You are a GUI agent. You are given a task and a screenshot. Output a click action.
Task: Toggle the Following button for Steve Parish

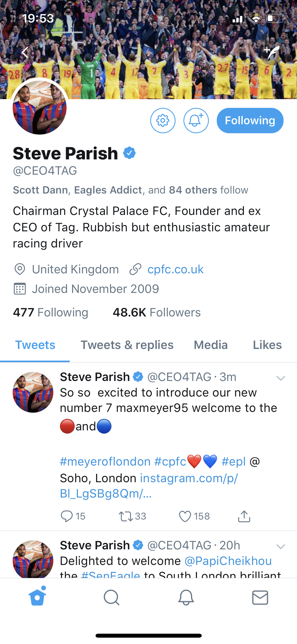(250, 121)
